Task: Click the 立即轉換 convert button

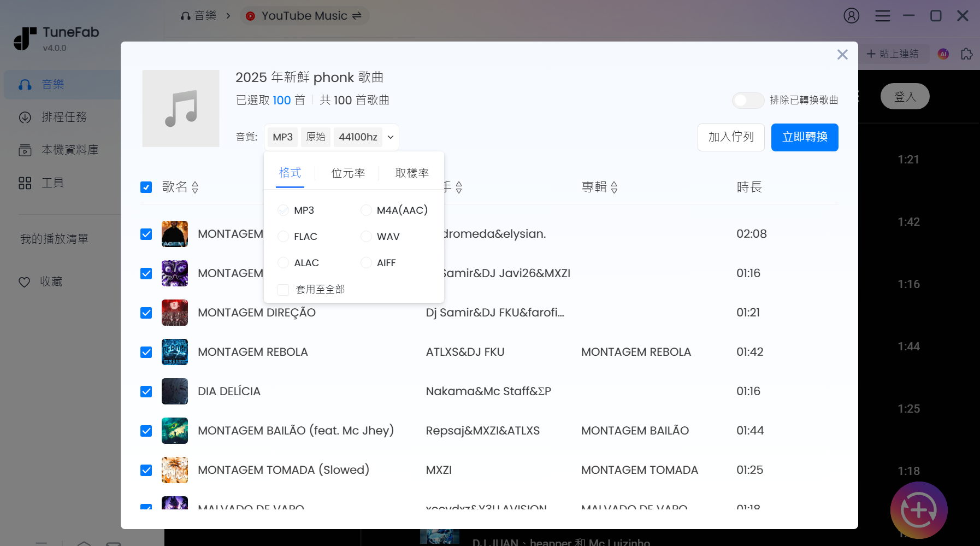Action: tap(805, 137)
